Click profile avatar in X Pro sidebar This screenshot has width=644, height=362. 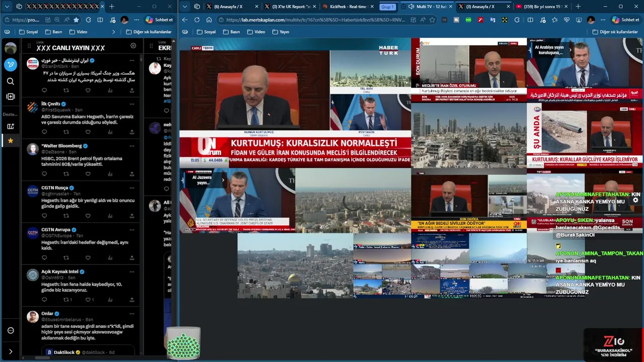coord(10,48)
